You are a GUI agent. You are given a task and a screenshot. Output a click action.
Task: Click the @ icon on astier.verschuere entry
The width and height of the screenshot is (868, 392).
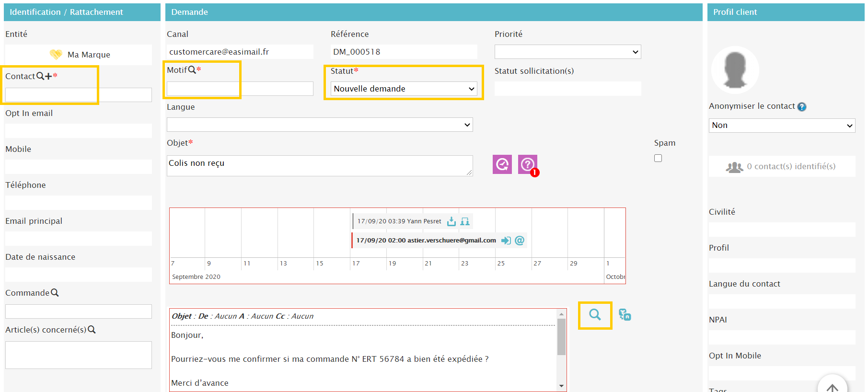pos(520,241)
